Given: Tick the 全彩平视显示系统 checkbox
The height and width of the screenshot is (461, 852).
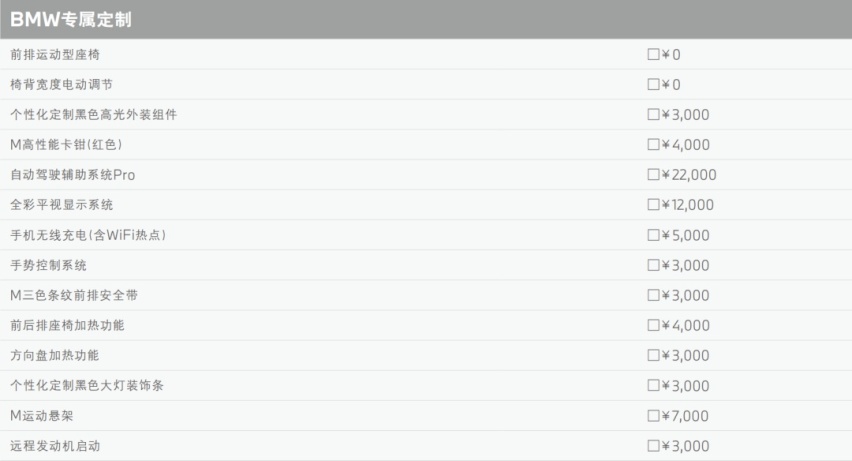Looking at the screenshot, I should point(653,204).
